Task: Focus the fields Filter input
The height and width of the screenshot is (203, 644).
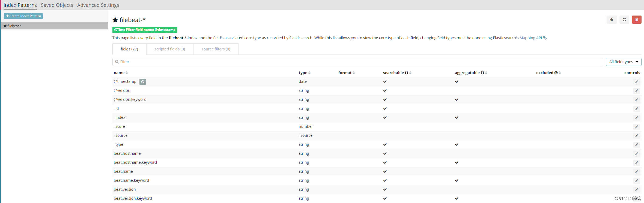Action: [357, 62]
